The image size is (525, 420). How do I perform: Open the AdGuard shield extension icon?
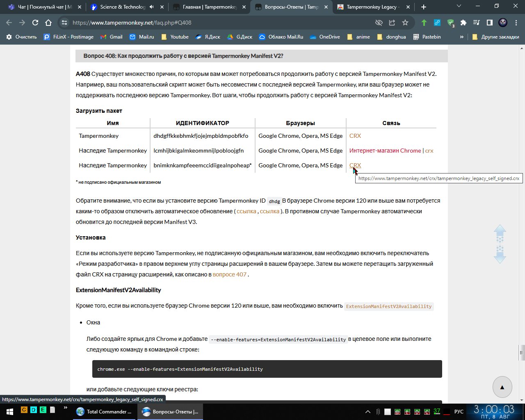(451, 23)
